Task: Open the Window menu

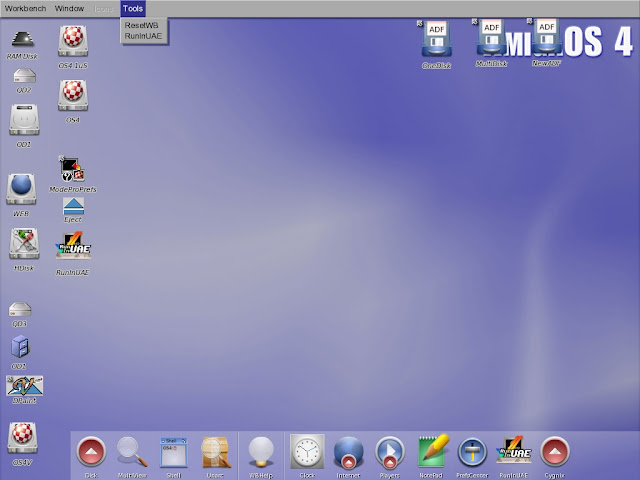Action: click(x=69, y=7)
